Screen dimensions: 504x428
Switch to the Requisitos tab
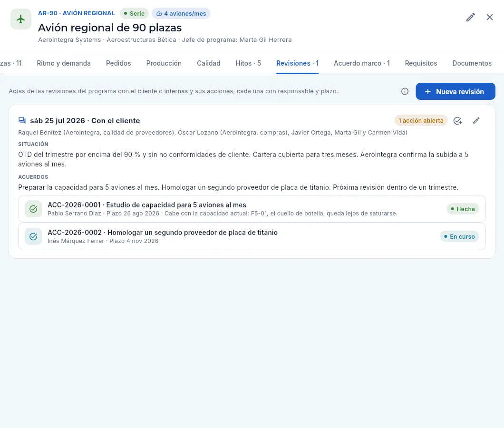pyautogui.click(x=421, y=63)
